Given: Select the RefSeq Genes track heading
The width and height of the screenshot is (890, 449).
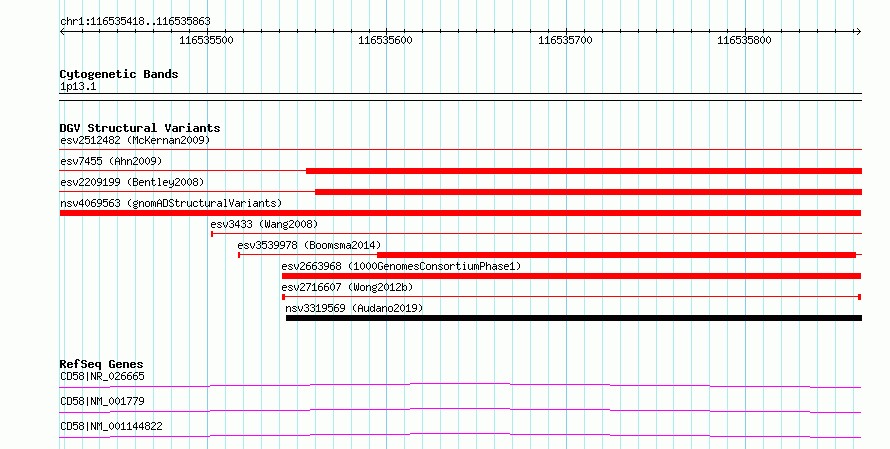Looking at the screenshot, I should pyautogui.click(x=102, y=364).
